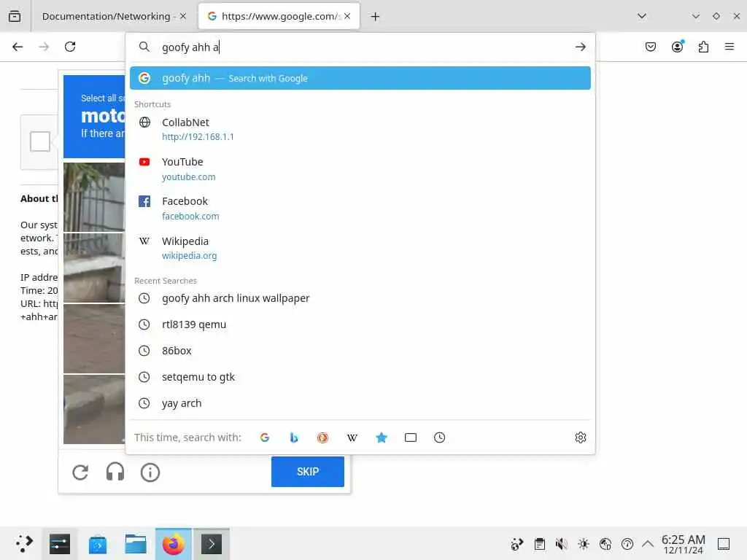Click Show Desktop button in taskbar
This screenshot has width=747, height=560.
(724, 544)
